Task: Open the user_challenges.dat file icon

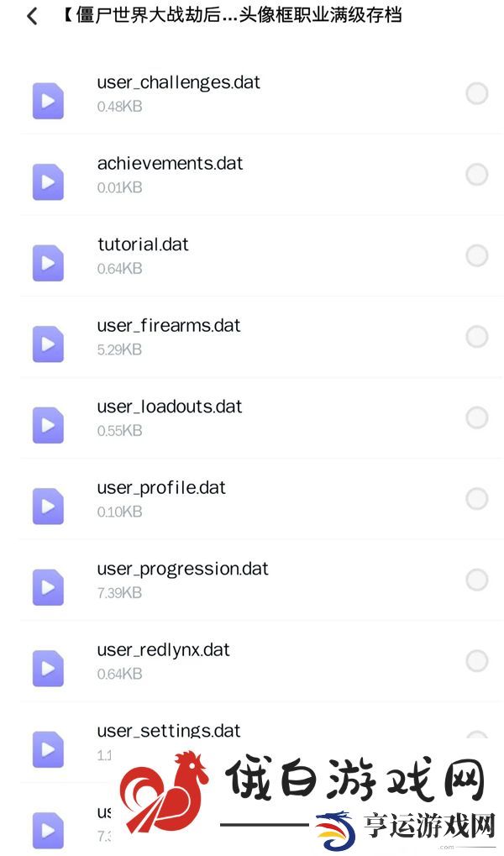Action: click(x=48, y=101)
